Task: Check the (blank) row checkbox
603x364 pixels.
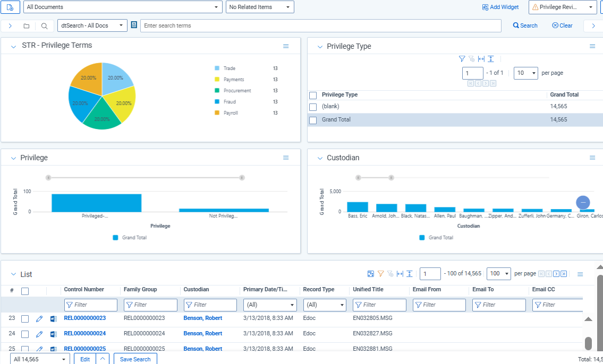Action: pos(313,107)
